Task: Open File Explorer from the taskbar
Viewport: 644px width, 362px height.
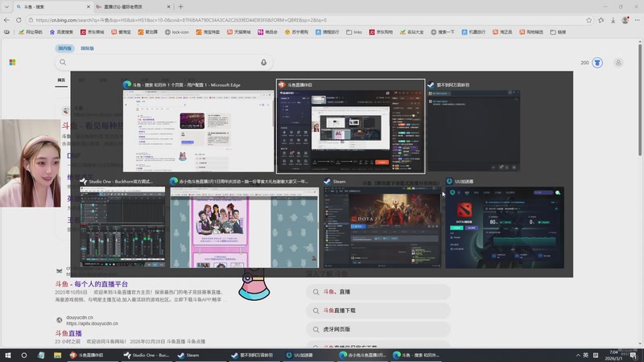Action: tap(57, 355)
